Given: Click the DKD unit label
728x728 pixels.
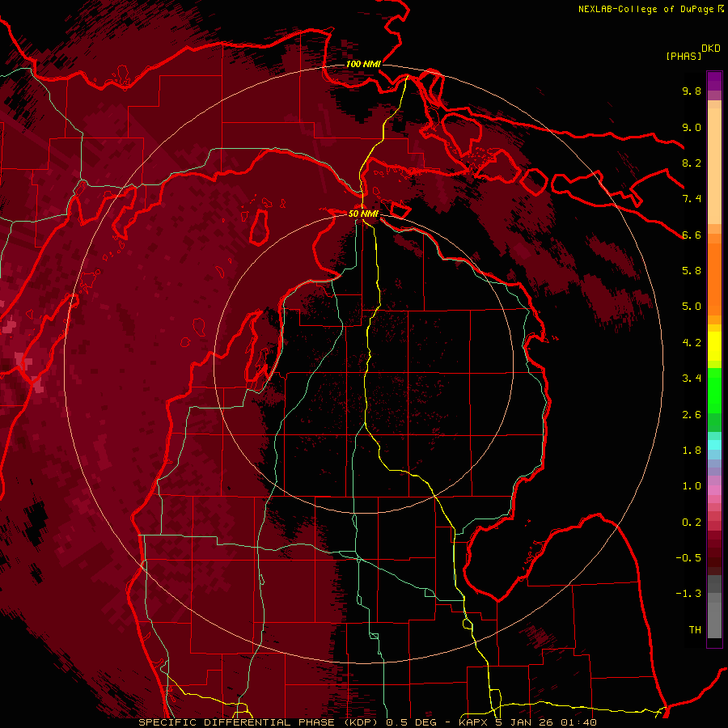Looking at the screenshot, I should 711,49.
